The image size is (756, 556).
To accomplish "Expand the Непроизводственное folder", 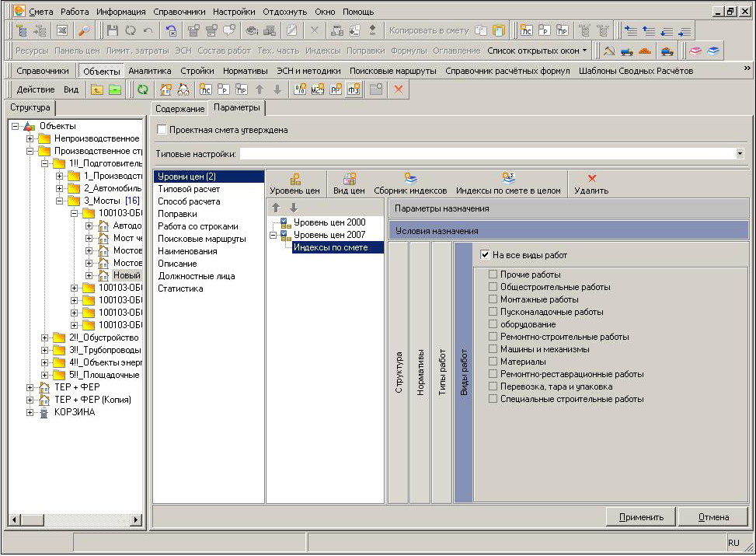I will (x=30, y=138).
